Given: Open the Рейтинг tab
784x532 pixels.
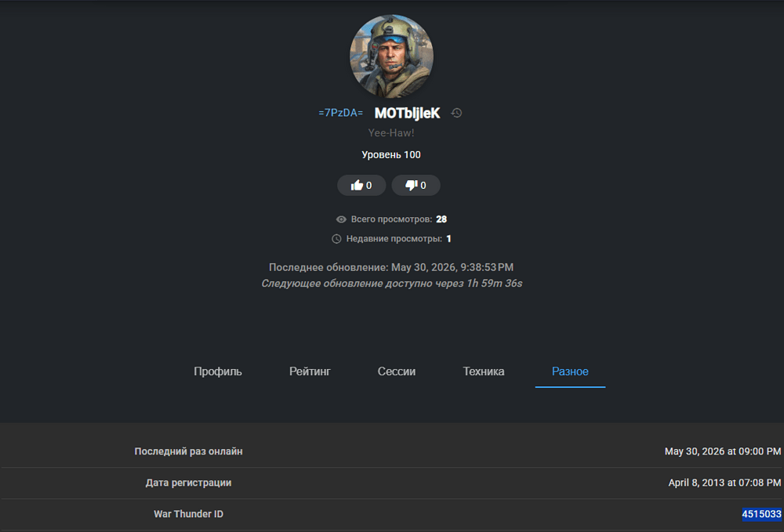Looking at the screenshot, I should (310, 371).
